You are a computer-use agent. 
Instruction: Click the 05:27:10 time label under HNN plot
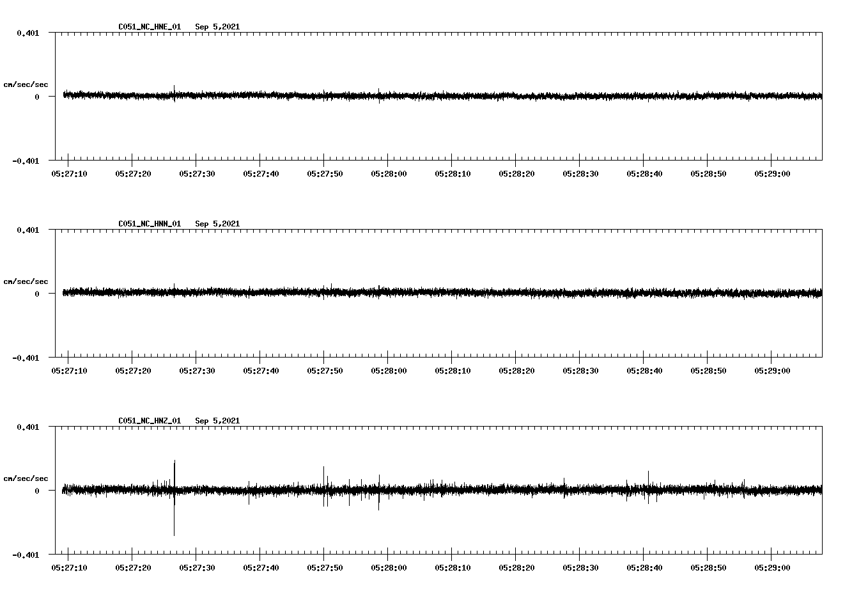(x=69, y=371)
